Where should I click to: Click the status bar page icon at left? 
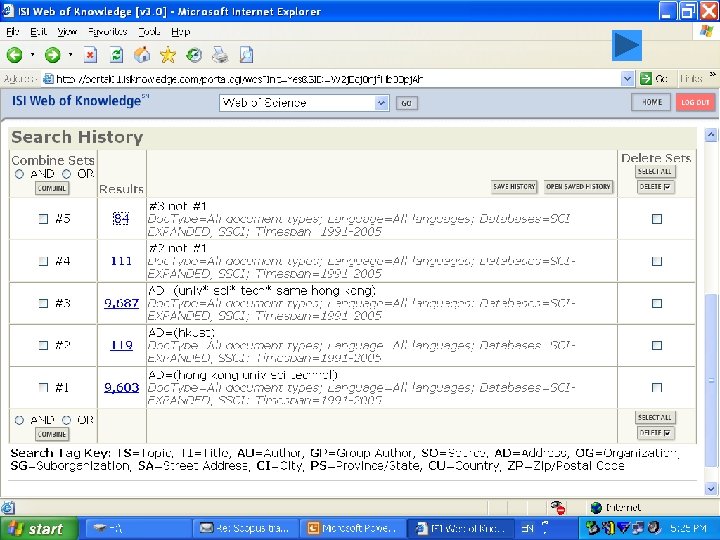pyautogui.click(x=7, y=507)
